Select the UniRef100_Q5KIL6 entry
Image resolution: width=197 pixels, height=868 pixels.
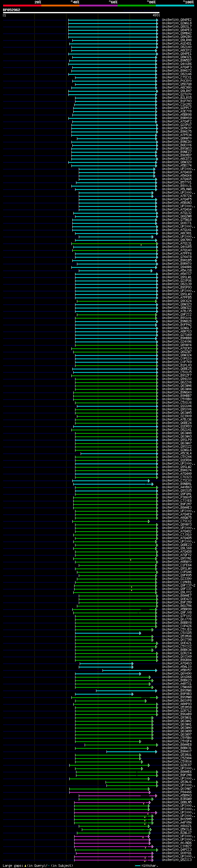177,829
